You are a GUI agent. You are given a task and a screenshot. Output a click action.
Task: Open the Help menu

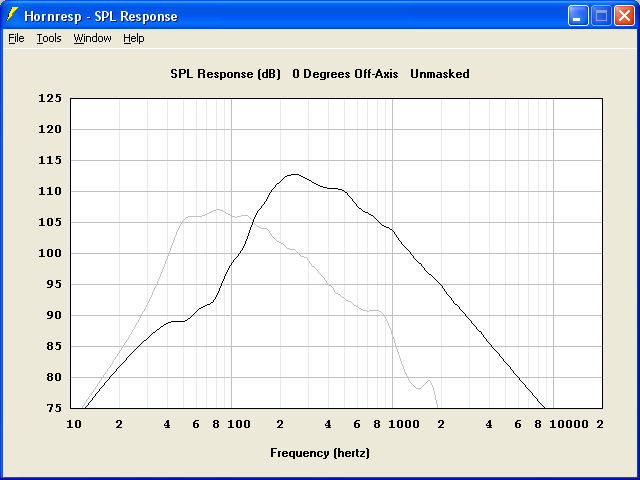[134, 38]
